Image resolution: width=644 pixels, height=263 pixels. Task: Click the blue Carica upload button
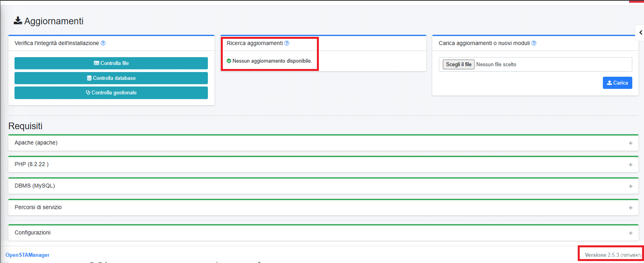click(x=617, y=83)
